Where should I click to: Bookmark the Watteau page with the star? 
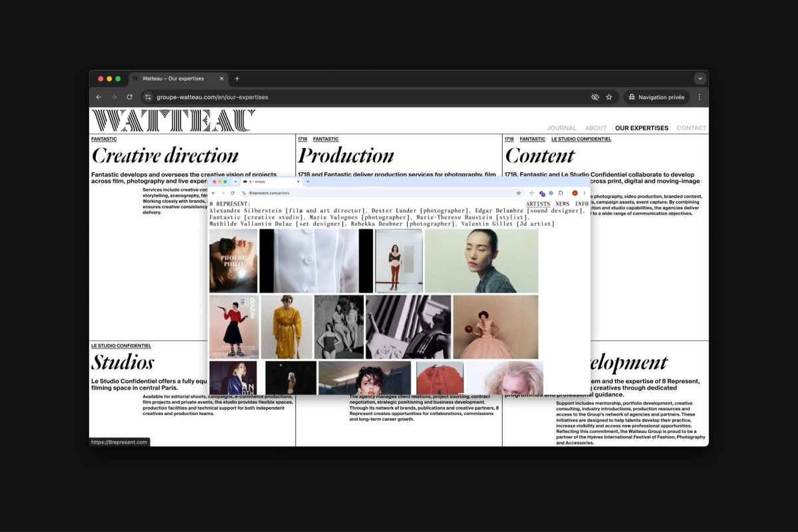(x=609, y=97)
